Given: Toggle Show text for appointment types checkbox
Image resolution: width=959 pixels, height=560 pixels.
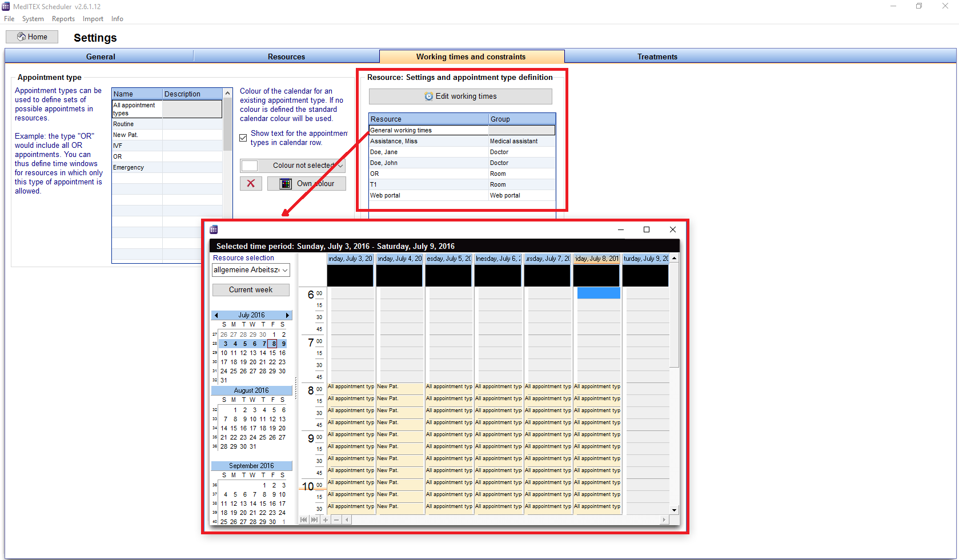Looking at the screenshot, I should (x=243, y=138).
